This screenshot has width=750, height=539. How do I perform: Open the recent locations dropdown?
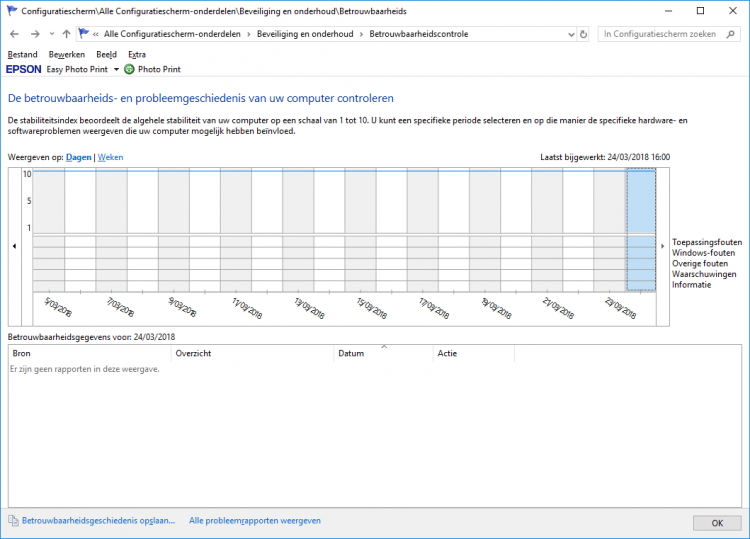pos(50,34)
